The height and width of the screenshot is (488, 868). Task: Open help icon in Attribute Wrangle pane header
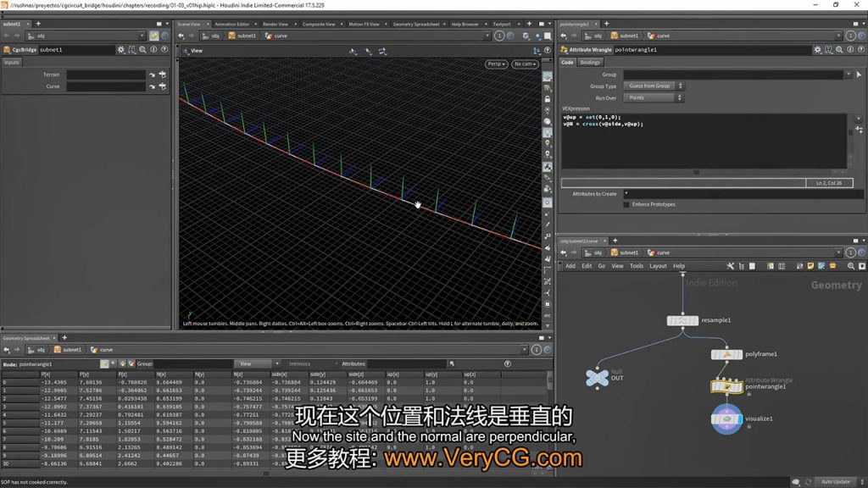pyautogui.click(x=861, y=50)
